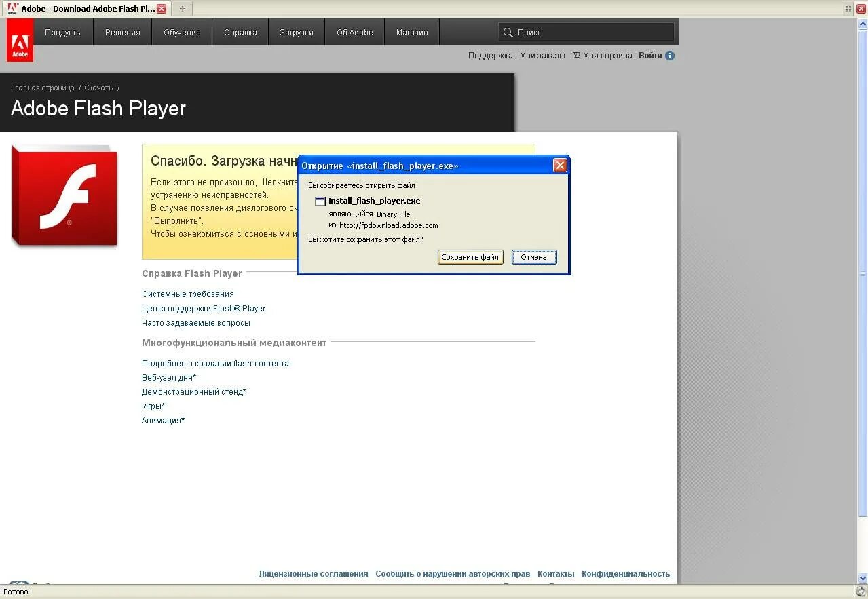Viewport: 868px width, 599px height.
Task: Click the Готово status bar text
Action: 16,592
